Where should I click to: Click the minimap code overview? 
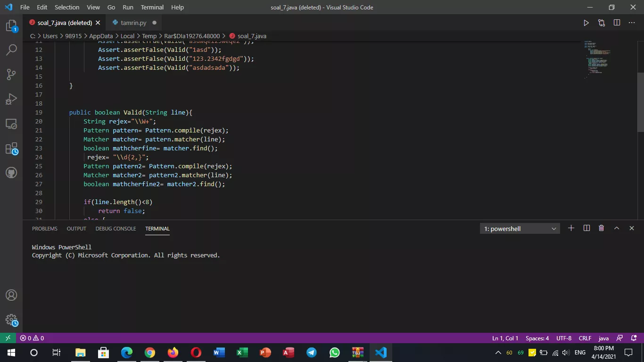point(597,59)
